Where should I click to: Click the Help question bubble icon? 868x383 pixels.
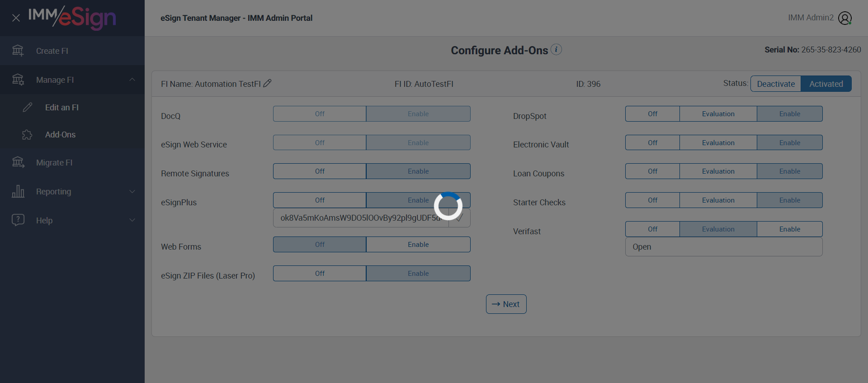(x=18, y=220)
